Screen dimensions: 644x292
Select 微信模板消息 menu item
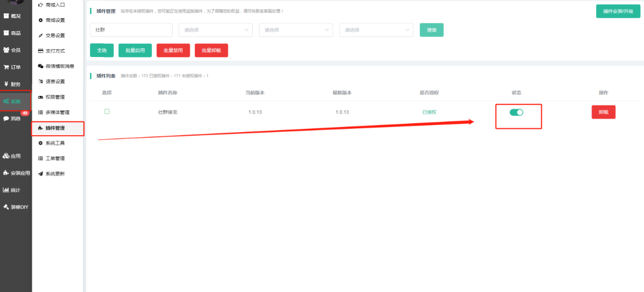(60, 66)
